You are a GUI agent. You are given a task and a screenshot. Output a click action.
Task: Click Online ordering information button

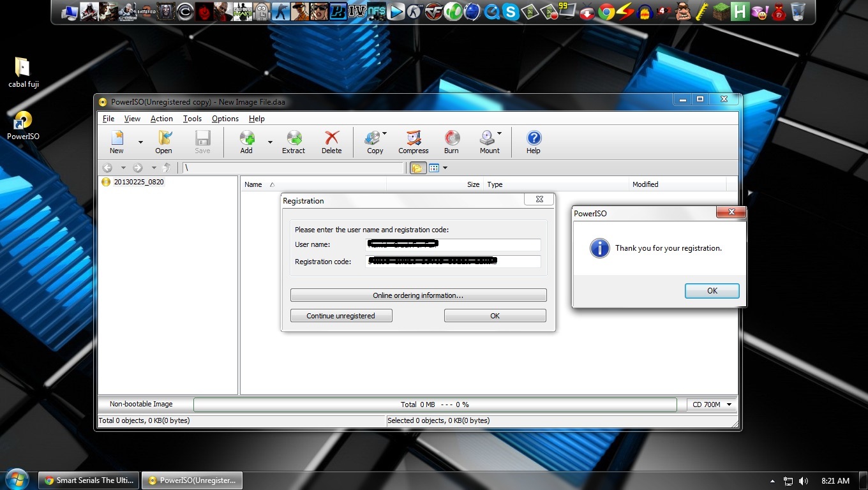(x=418, y=295)
